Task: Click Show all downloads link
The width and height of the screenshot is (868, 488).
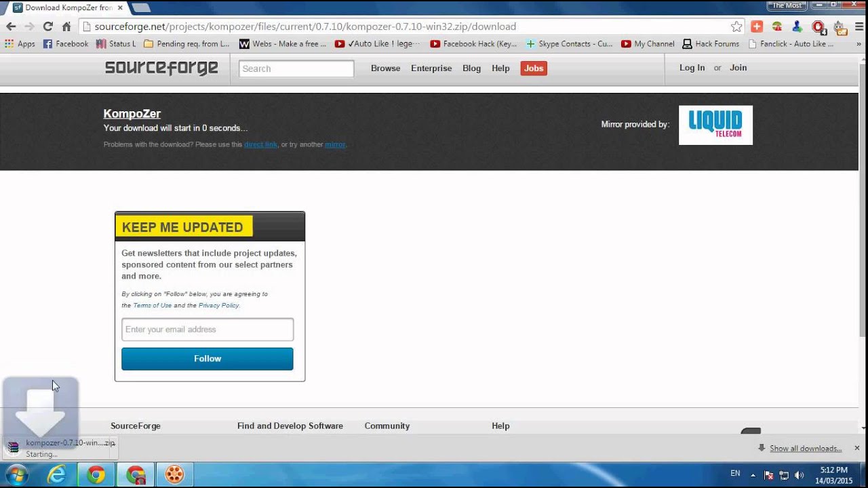Action: (x=806, y=448)
